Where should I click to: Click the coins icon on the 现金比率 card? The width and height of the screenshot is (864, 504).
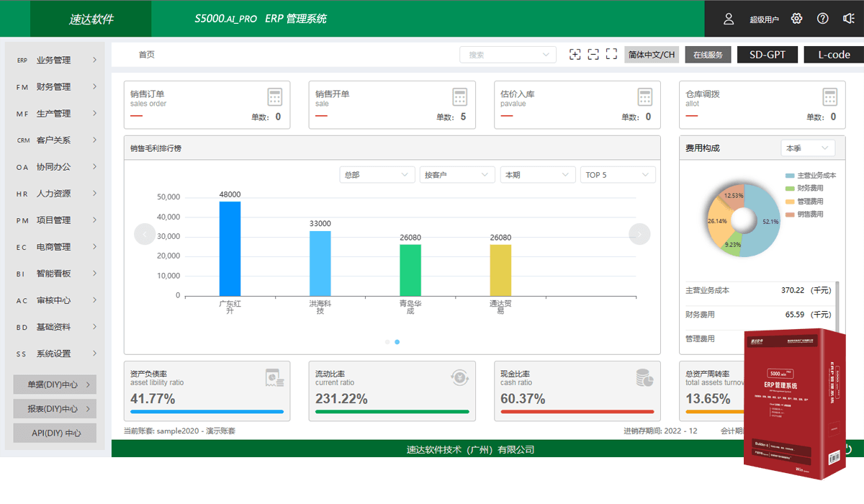644,377
